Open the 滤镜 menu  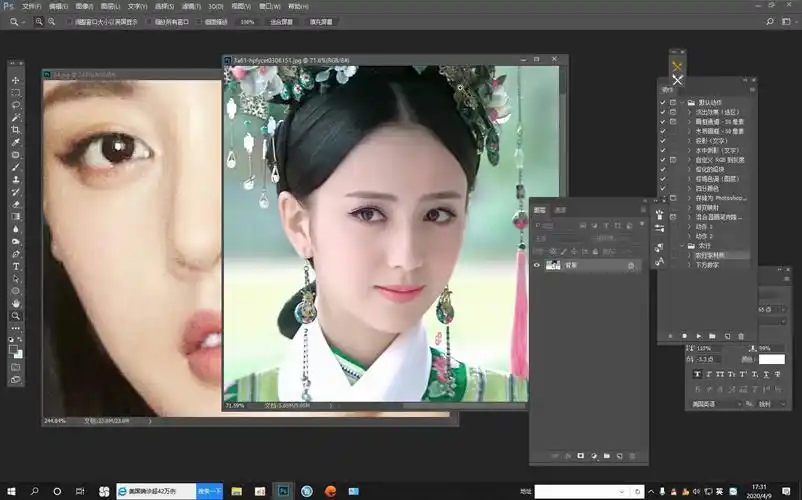point(191,7)
